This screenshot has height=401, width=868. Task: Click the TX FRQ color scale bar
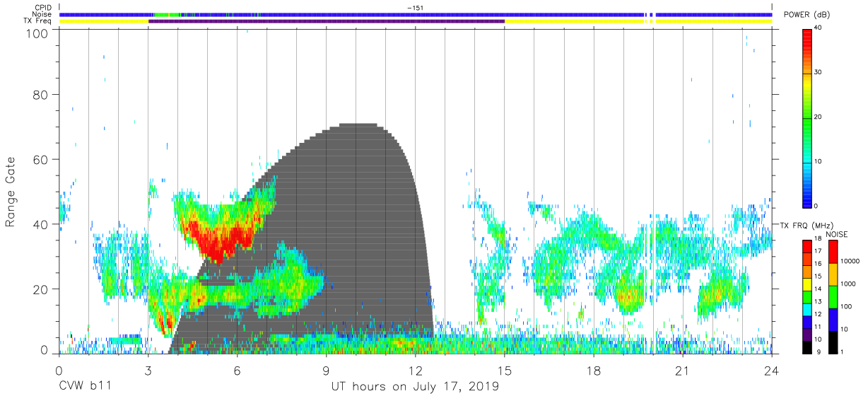tap(807, 296)
